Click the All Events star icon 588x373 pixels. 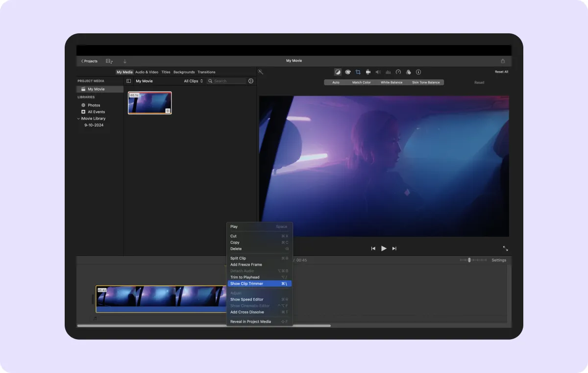83,112
